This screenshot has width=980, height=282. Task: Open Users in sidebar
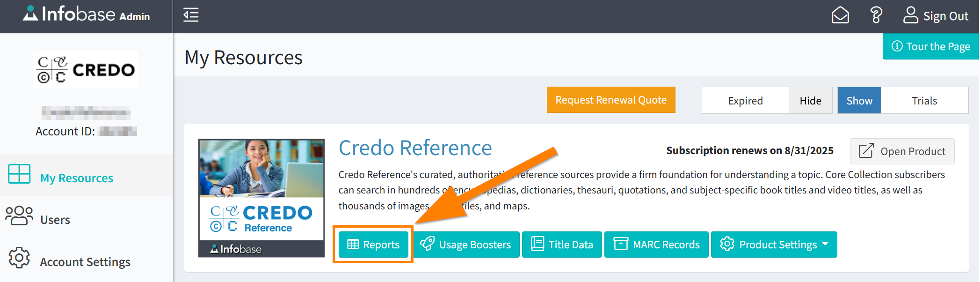pyautogui.click(x=86, y=217)
